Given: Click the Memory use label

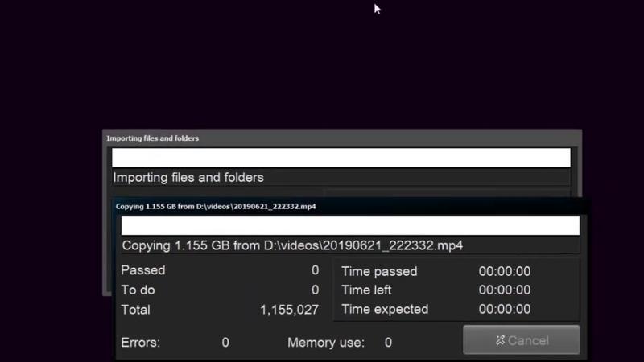Looking at the screenshot, I should pos(326,343).
